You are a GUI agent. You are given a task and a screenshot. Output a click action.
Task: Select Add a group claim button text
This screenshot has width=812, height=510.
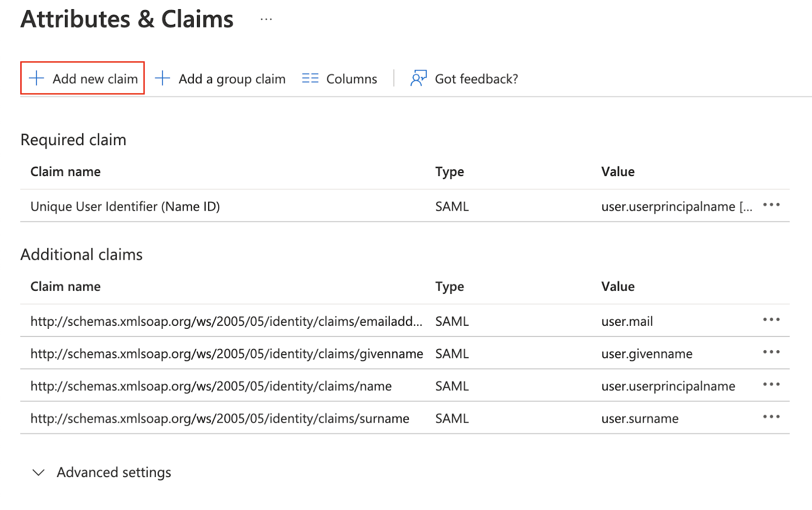(x=232, y=79)
